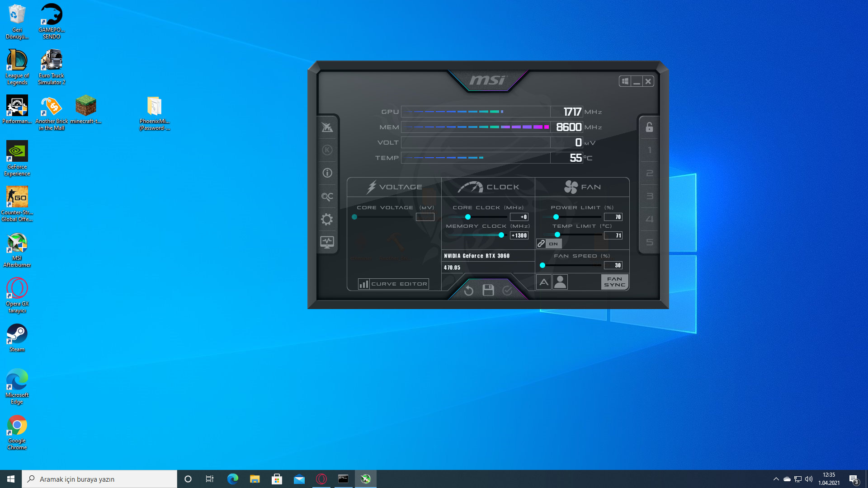This screenshot has height=488, width=868.
Task: Click the core clock value field
Action: coord(519,217)
